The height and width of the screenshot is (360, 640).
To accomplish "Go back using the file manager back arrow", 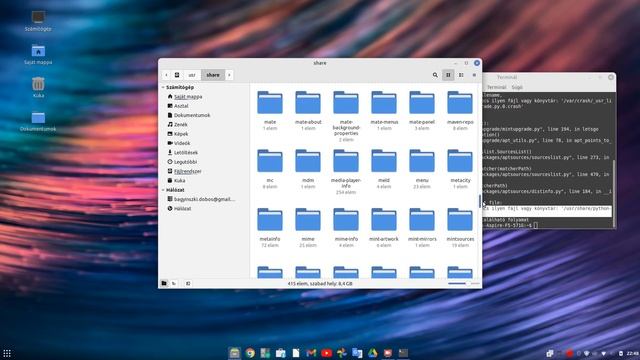I will [x=167, y=75].
